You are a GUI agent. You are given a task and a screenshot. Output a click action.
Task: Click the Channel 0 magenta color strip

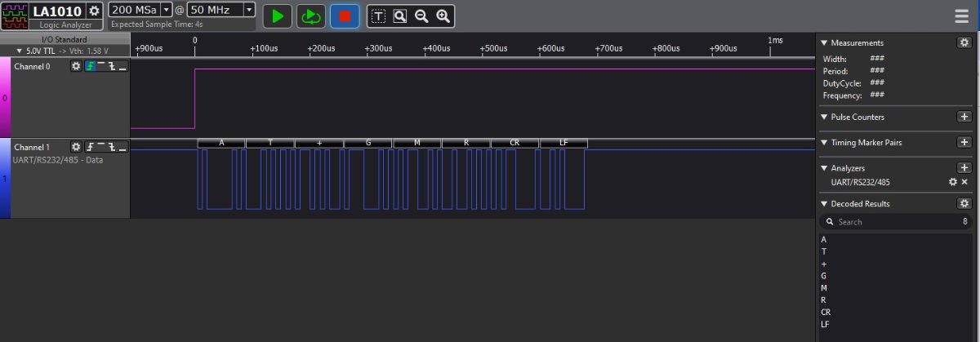[5, 97]
